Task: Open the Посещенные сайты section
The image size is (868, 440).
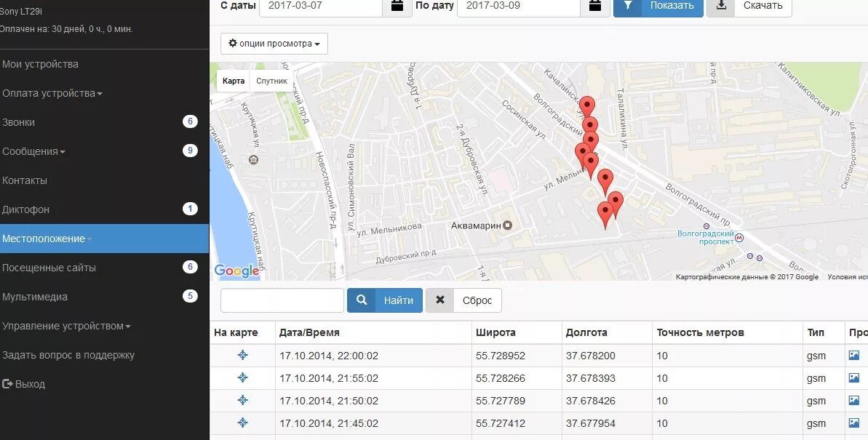Action: click(x=49, y=267)
